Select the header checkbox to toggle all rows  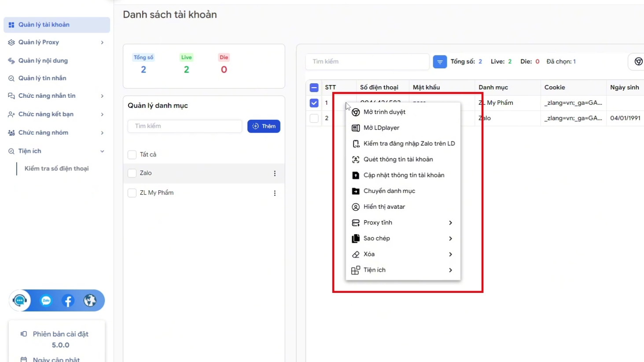[314, 87]
